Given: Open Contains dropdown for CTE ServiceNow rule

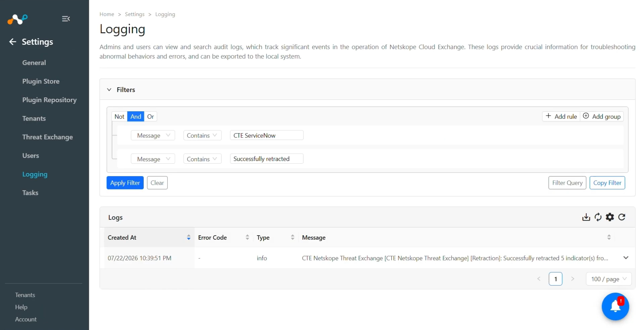Looking at the screenshot, I should coord(202,135).
